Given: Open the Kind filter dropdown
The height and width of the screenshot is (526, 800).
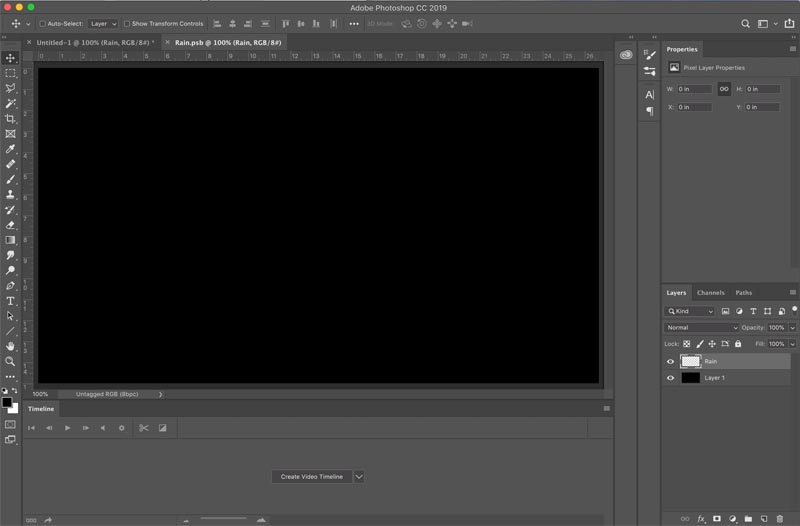Looking at the screenshot, I should (x=690, y=311).
